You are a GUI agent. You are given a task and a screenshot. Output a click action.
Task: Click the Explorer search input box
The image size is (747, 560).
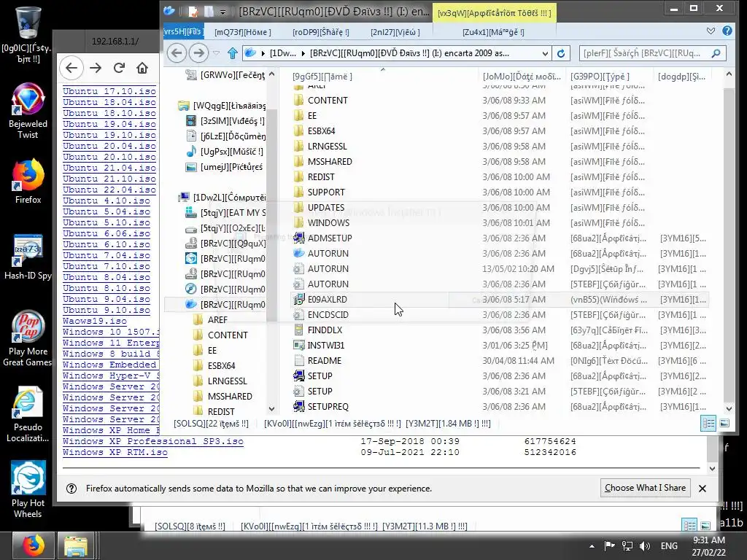[x=646, y=53]
